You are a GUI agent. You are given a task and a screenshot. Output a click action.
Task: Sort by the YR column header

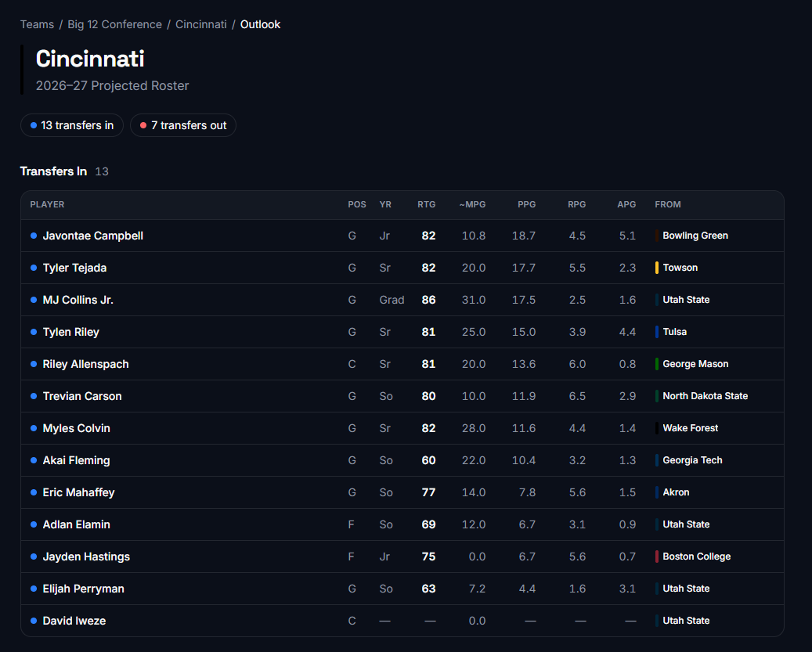[385, 204]
